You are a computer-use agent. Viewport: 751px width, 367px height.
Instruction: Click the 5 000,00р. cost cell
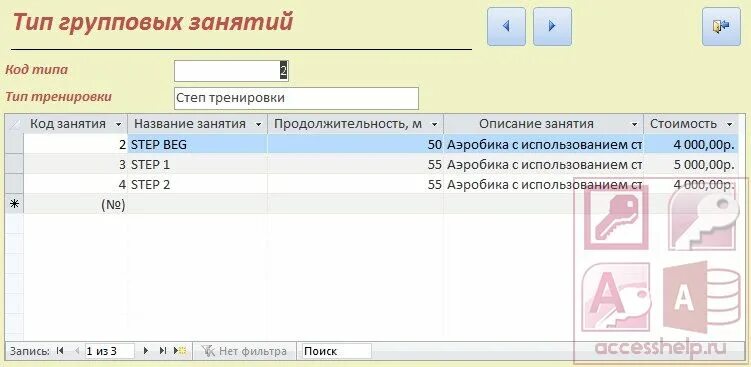(690, 164)
